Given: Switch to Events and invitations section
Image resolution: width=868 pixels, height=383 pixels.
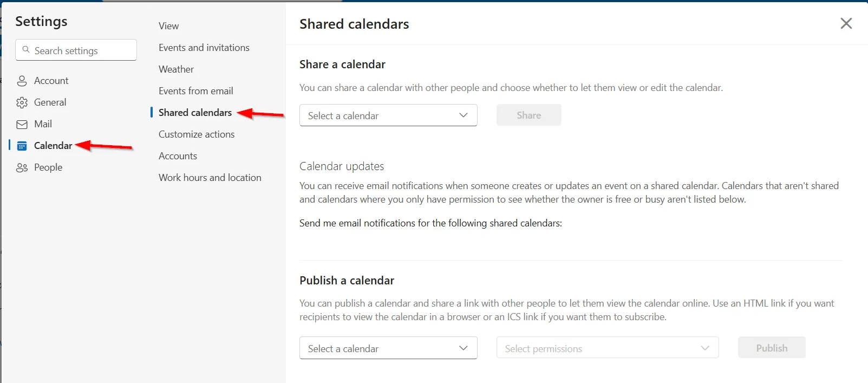Looking at the screenshot, I should [x=204, y=47].
